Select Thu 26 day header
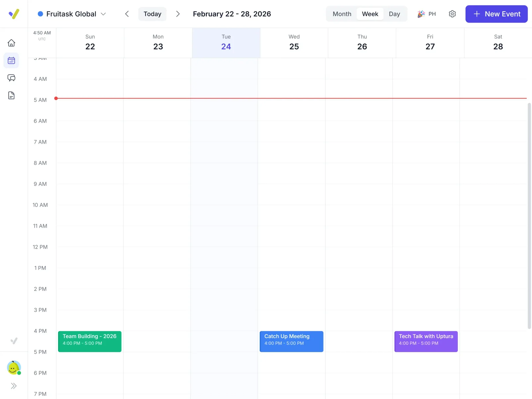The image size is (532, 399). pyautogui.click(x=362, y=43)
